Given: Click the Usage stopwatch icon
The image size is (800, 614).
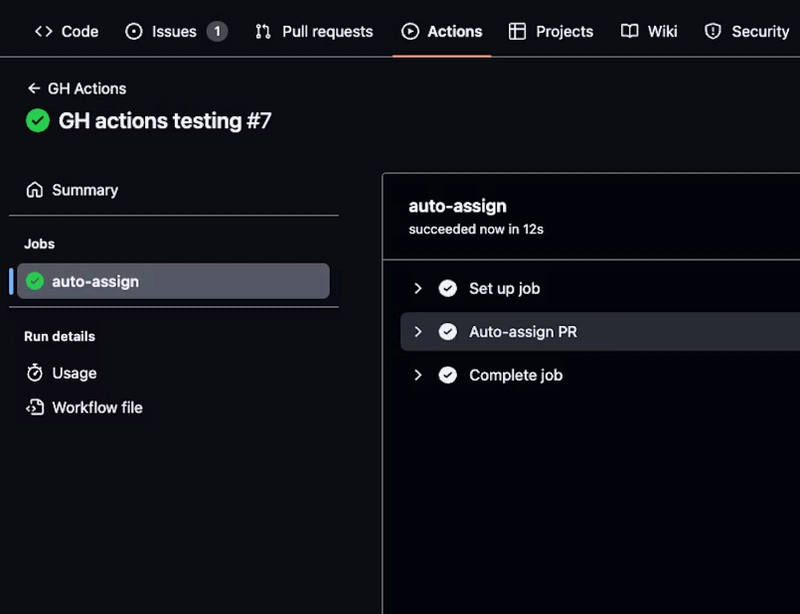Looking at the screenshot, I should point(35,373).
